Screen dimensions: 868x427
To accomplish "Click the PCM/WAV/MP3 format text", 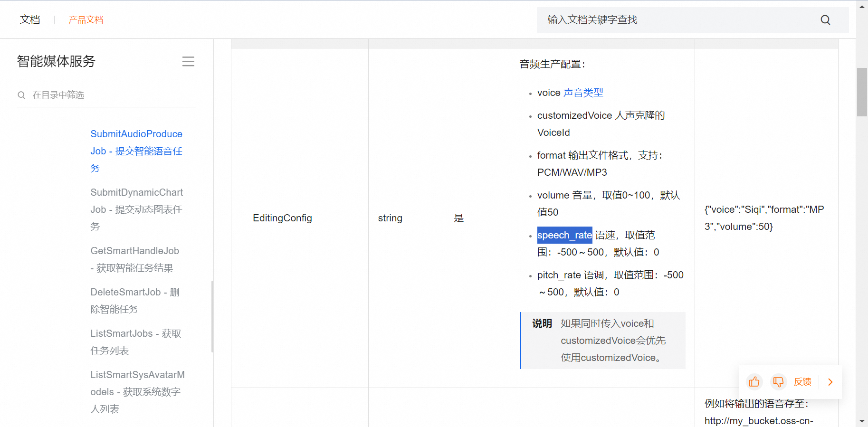I will tap(572, 172).
